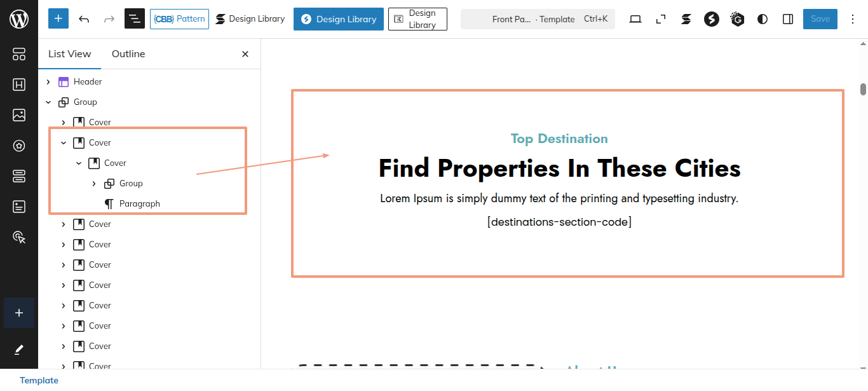Select the Paragraph block in list
868x391 pixels.
click(139, 204)
